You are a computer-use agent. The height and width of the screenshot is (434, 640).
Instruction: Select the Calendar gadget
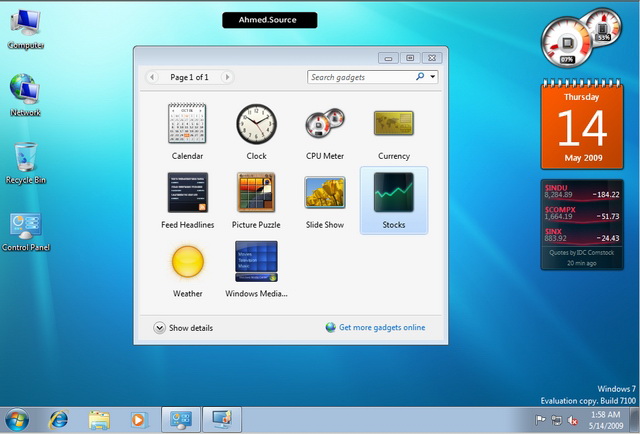coord(187,131)
